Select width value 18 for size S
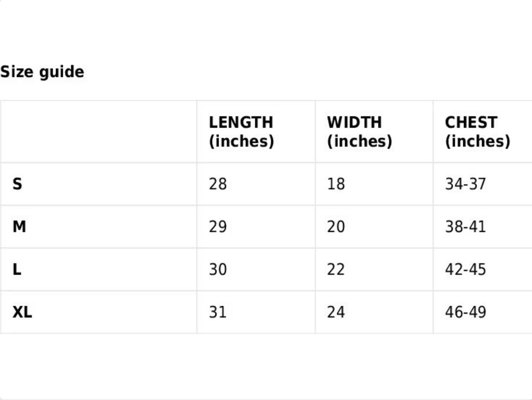This screenshot has height=400, width=532. point(336,184)
